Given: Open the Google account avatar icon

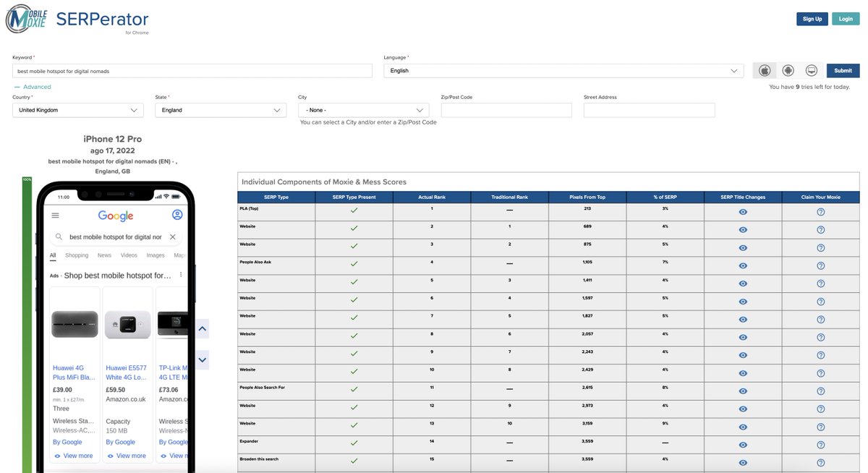Looking at the screenshot, I should coord(177,215).
